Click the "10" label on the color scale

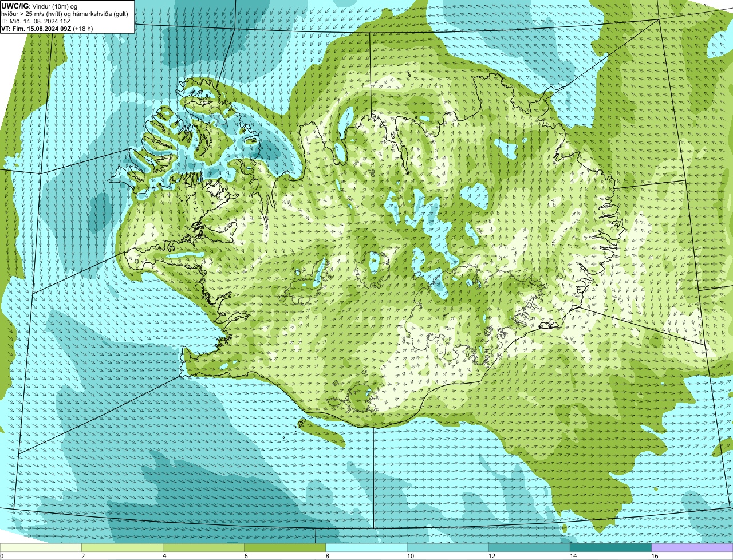410,556
